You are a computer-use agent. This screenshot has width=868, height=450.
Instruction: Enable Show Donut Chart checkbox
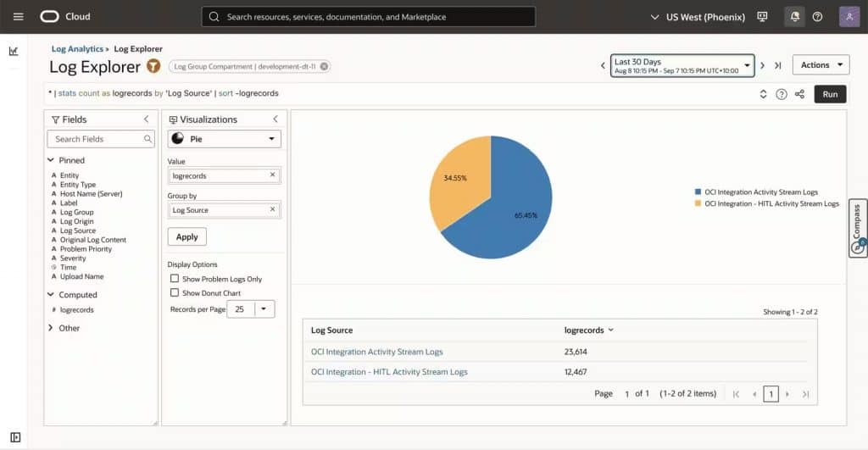(175, 292)
